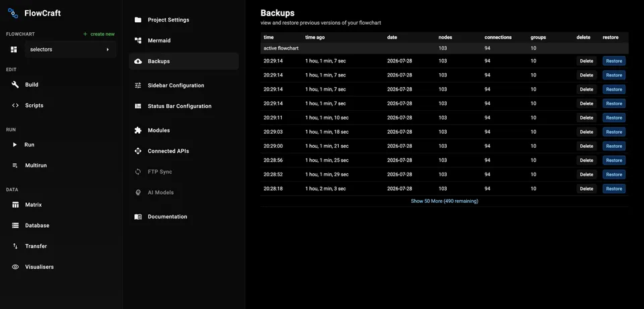Viewport: 644px width, 309px height.
Task: Click '1 hou, 2 min, 3 sec' cell
Action: [x=325, y=189]
